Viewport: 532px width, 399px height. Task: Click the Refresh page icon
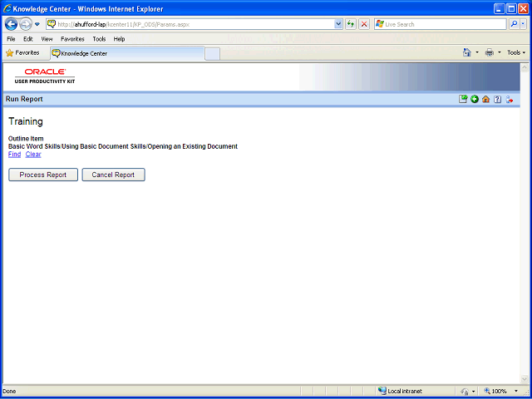(351, 24)
